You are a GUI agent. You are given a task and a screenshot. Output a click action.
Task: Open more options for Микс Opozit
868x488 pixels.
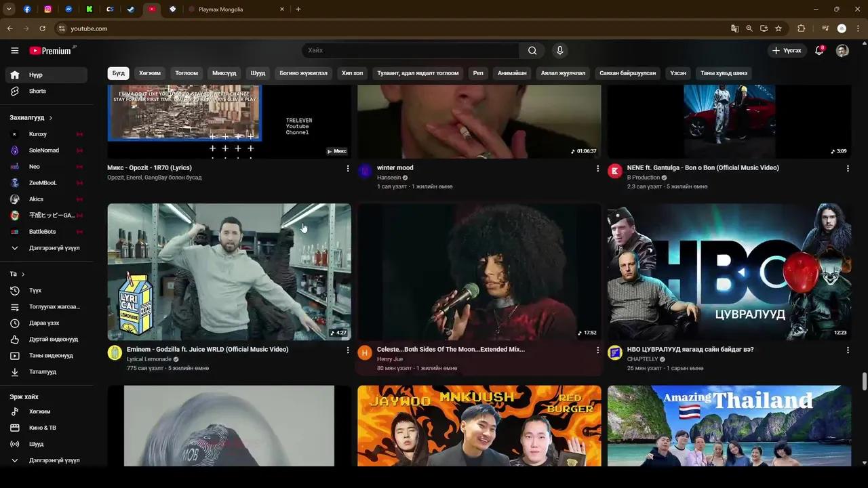click(348, 168)
